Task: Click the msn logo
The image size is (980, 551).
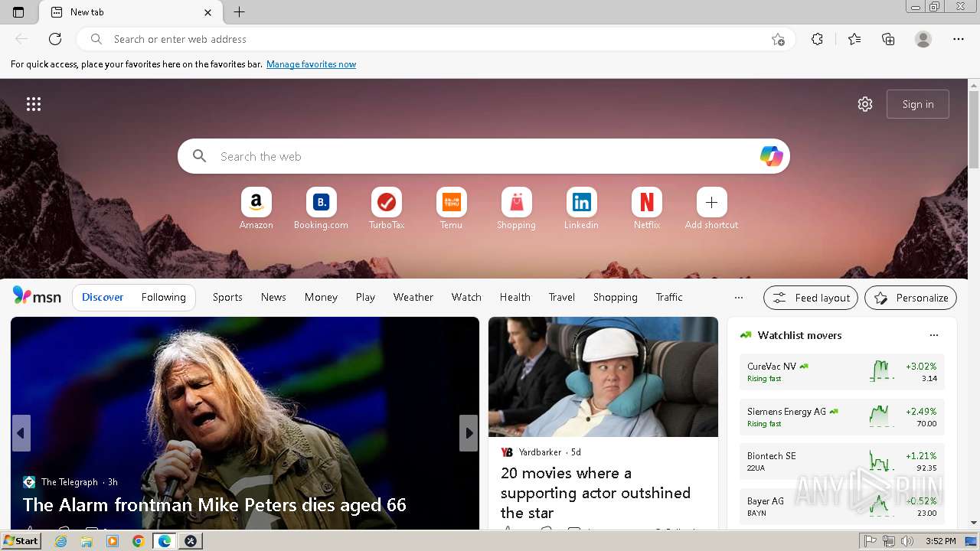Action: 37,297
